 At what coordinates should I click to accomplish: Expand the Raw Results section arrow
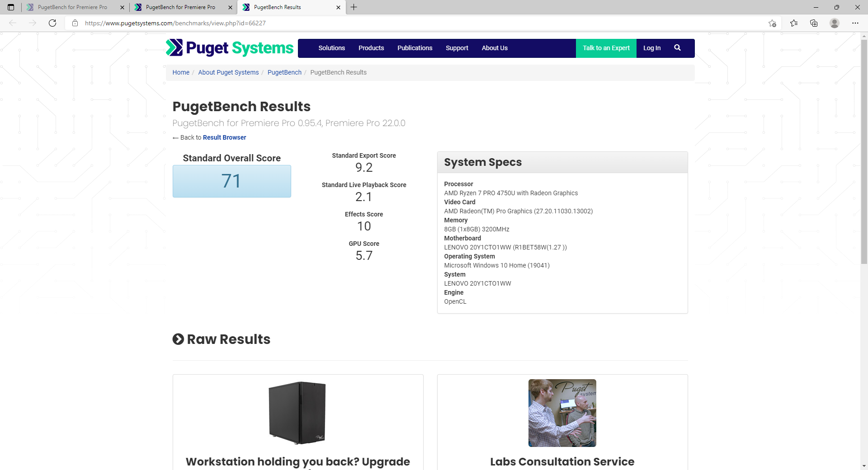tap(178, 339)
